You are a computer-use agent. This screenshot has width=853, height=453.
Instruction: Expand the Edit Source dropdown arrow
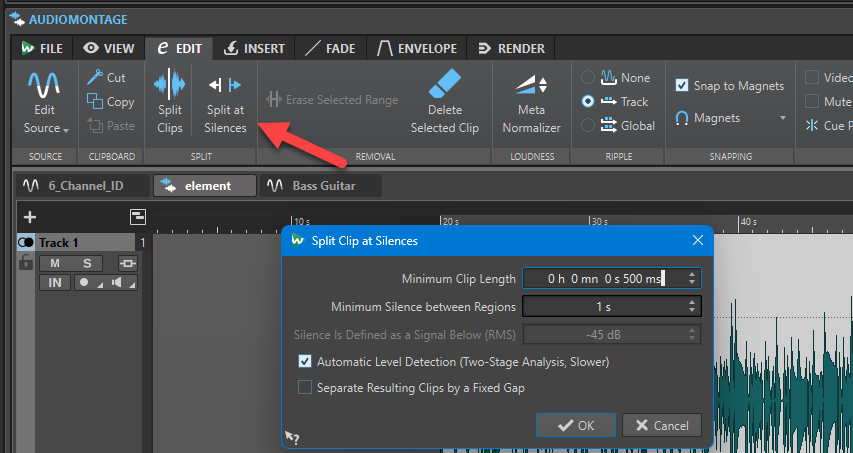[66, 130]
